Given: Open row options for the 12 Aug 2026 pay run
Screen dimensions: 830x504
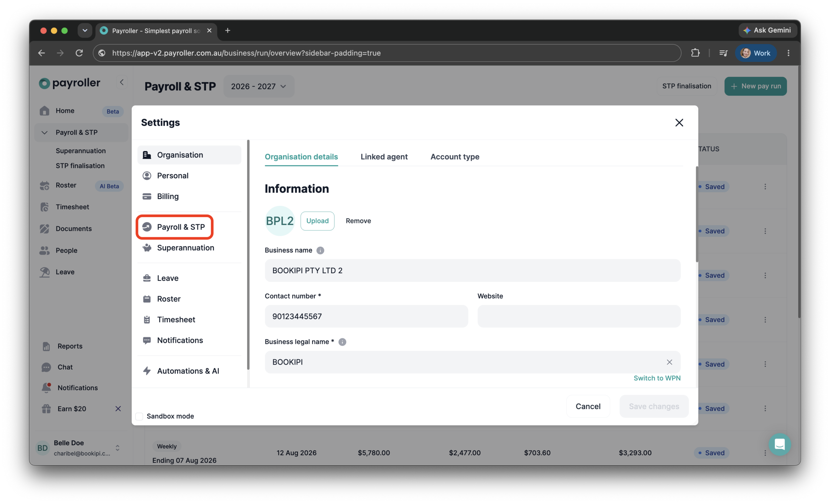Looking at the screenshot, I should (x=765, y=453).
